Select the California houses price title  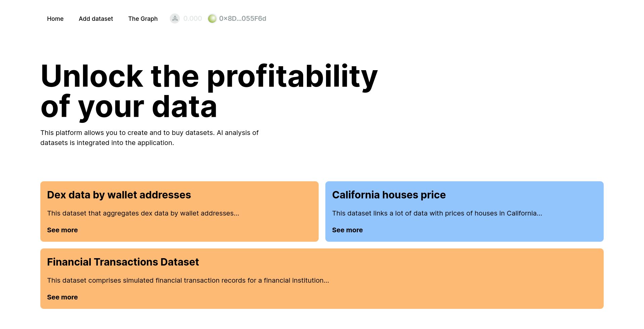point(389,195)
